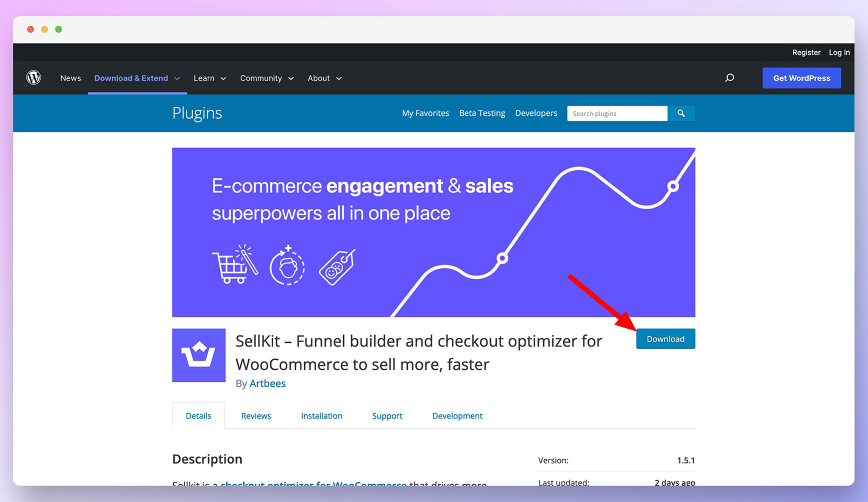Click the WordPress logo in the navigation bar
Viewport: 868px width, 502px height.
(33, 78)
